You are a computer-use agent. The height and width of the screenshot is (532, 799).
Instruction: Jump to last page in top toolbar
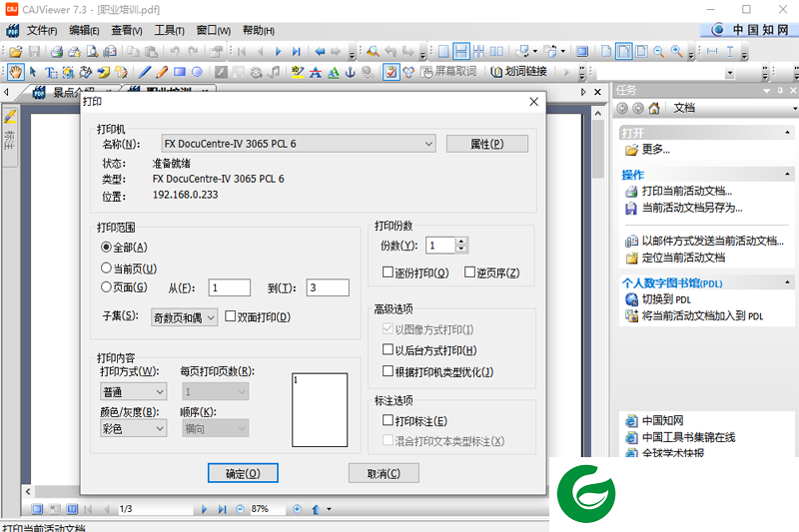click(297, 52)
